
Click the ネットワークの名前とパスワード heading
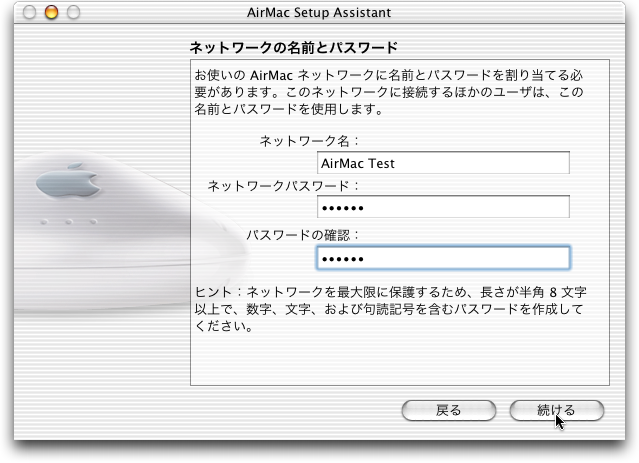coord(294,47)
